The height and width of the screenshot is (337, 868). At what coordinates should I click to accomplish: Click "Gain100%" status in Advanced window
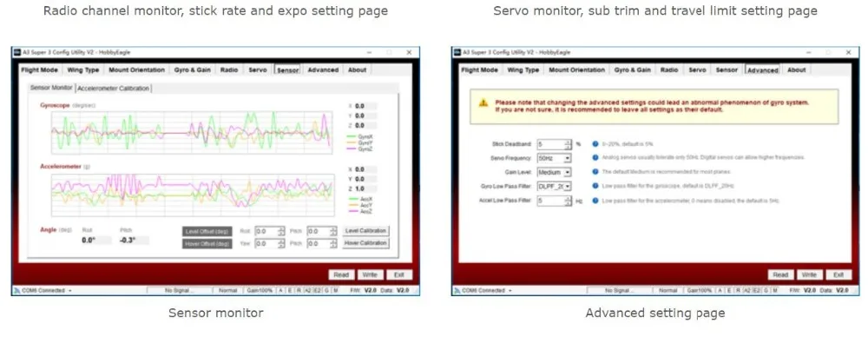tap(700, 290)
